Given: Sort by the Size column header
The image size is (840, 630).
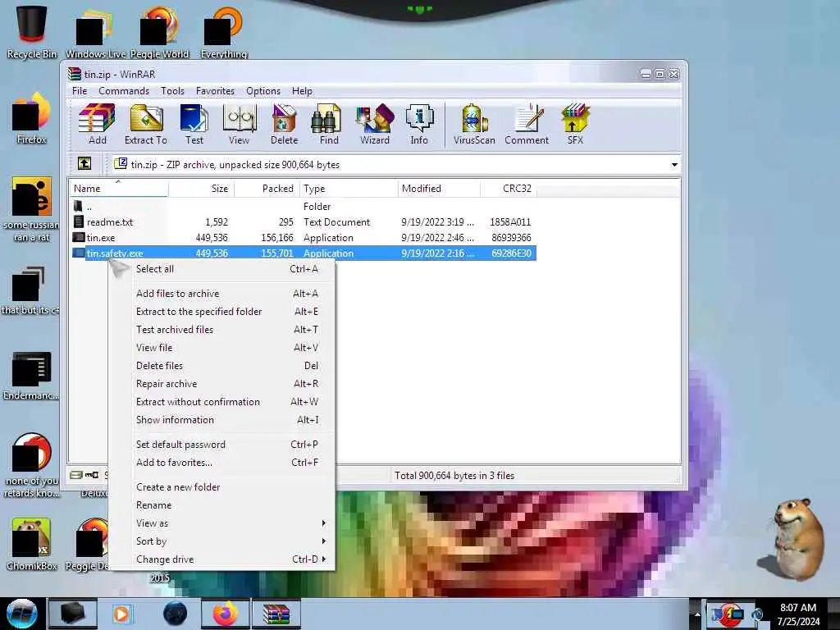Looking at the screenshot, I should pos(201,189).
